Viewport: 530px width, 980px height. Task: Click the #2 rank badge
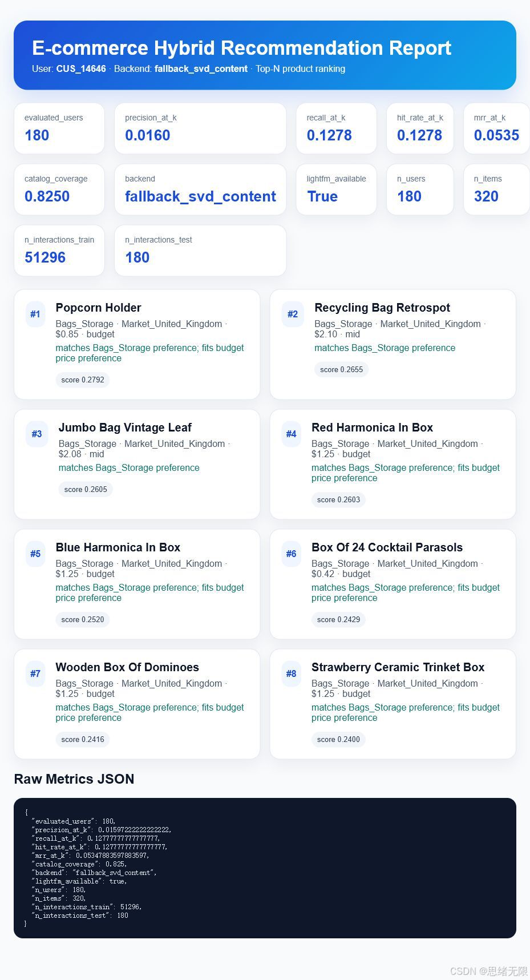pyautogui.click(x=293, y=314)
